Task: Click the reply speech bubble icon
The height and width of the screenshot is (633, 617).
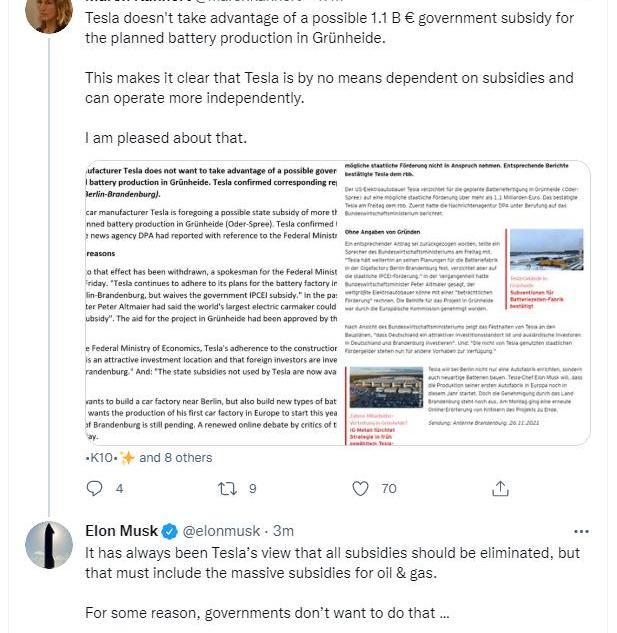Action: [95, 489]
